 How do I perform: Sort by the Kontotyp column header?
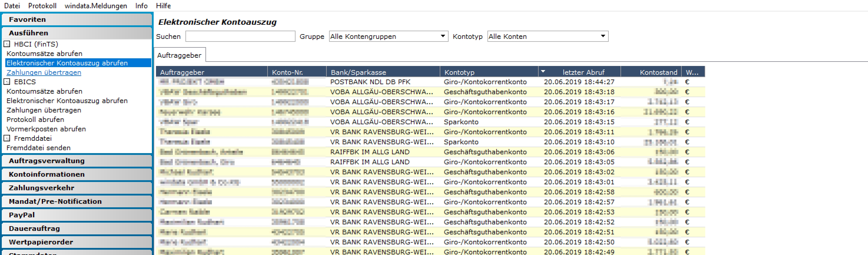[489, 72]
